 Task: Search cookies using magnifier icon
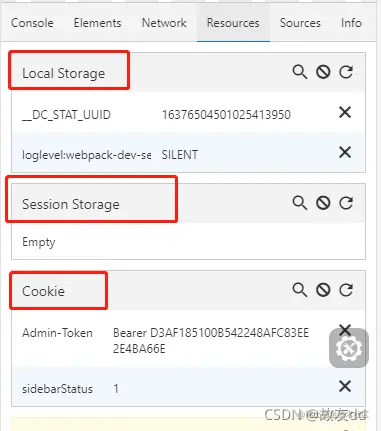click(300, 290)
